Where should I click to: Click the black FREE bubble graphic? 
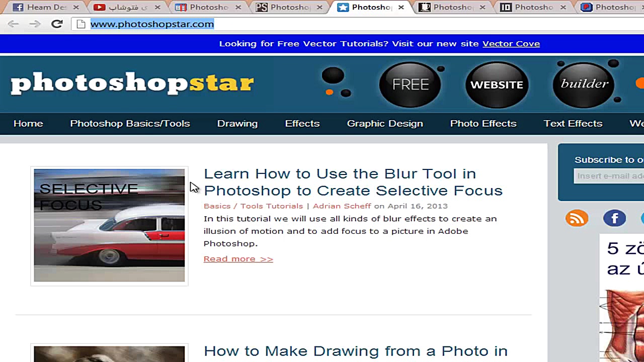click(410, 84)
